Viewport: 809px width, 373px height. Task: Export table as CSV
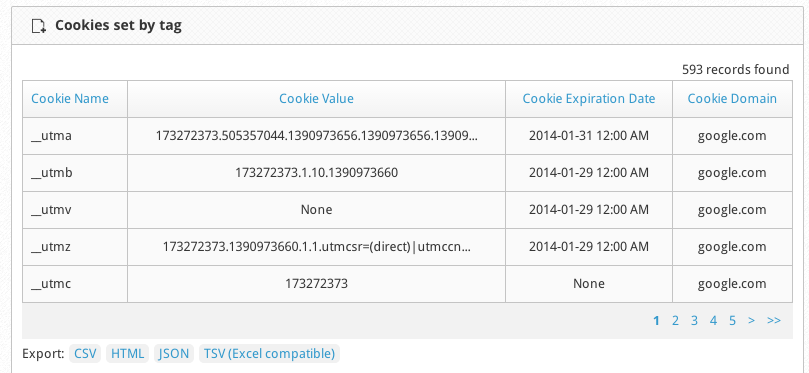coord(85,353)
